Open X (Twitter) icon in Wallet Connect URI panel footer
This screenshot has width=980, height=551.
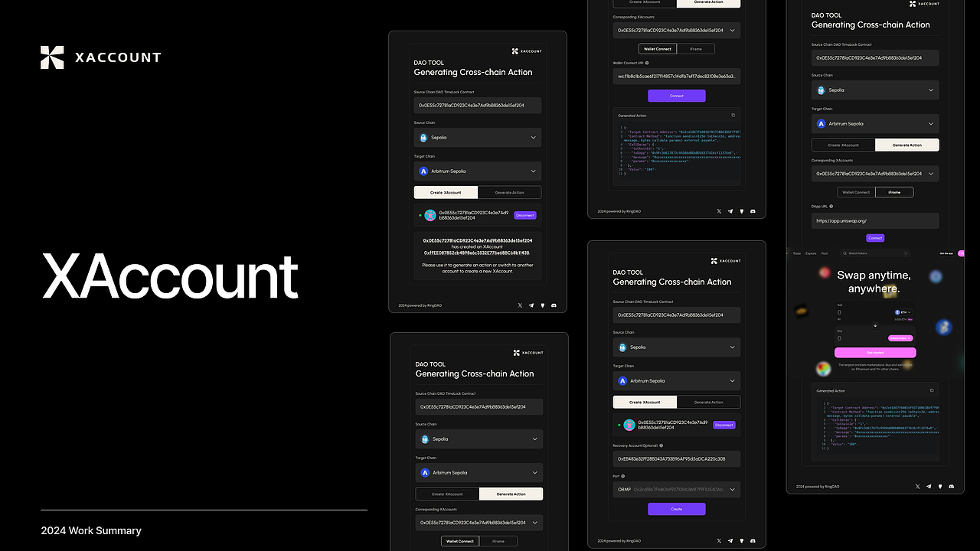click(x=720, y=210)
